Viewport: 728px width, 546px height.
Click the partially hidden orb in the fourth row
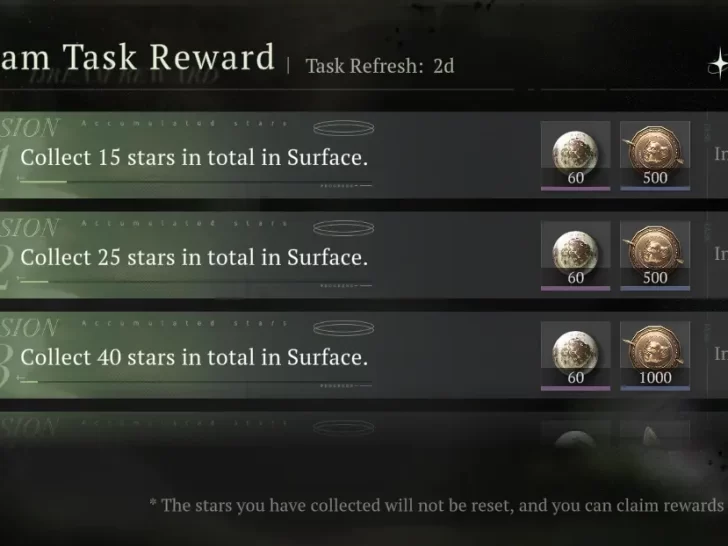click(575, 438)
